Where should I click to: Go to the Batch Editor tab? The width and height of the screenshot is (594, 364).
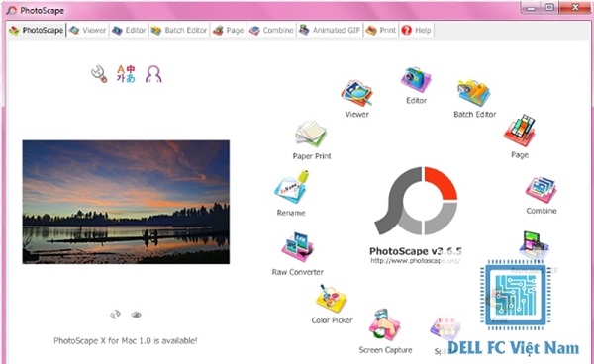179,30
